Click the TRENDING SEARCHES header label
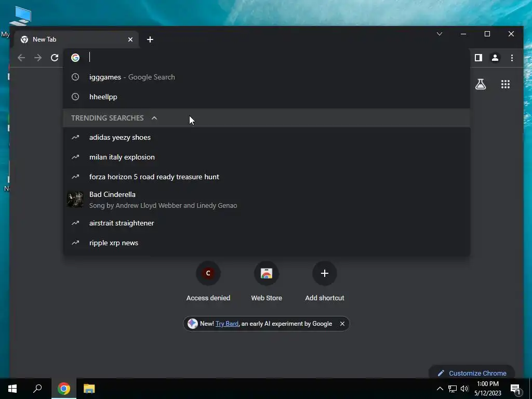This screenshot has height=399, width=532. coord(107,118)
